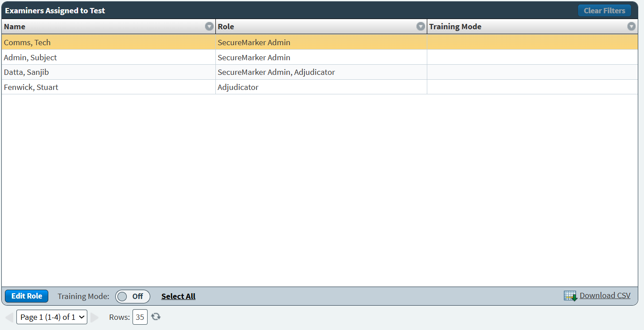Open the Name column filter icon
644x330 pixels.
209,27
